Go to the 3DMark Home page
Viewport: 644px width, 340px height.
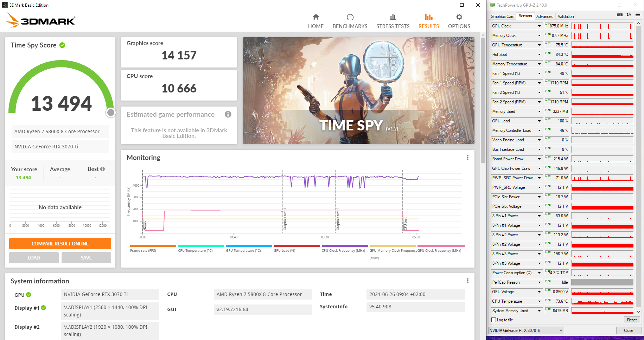tap(315, 21)
